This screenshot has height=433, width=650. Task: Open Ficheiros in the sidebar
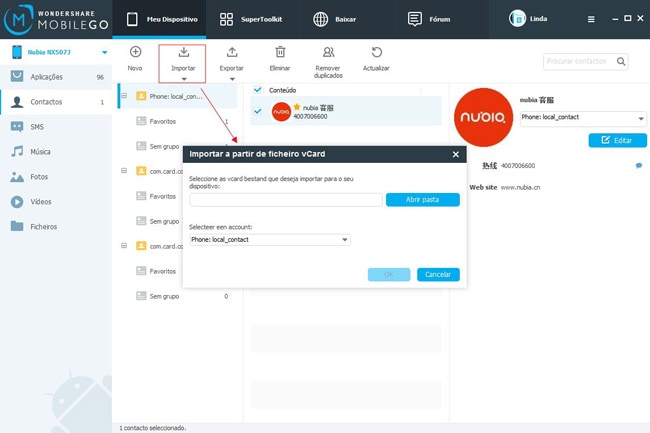click(x=56, y=227)
